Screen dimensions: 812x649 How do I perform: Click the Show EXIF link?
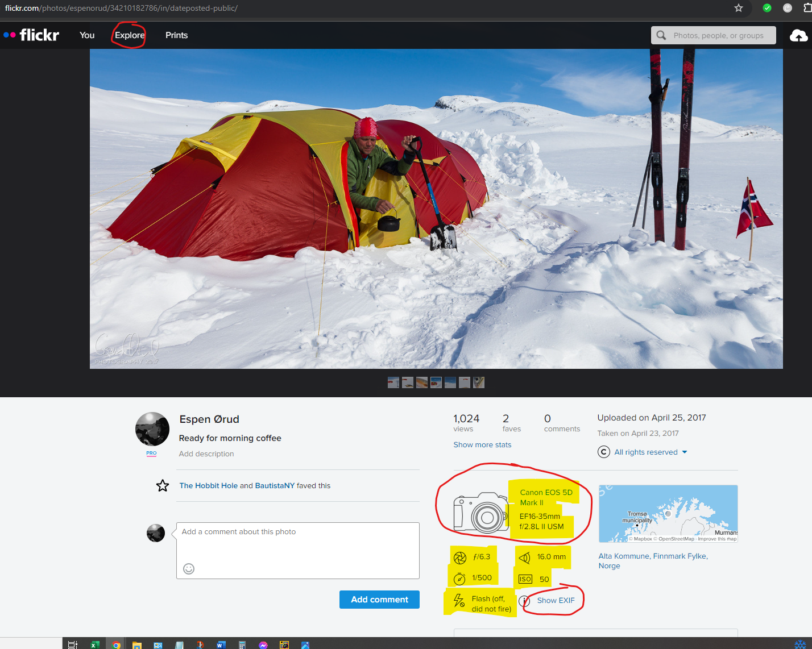pyautogui.click(x=556, y=600)
